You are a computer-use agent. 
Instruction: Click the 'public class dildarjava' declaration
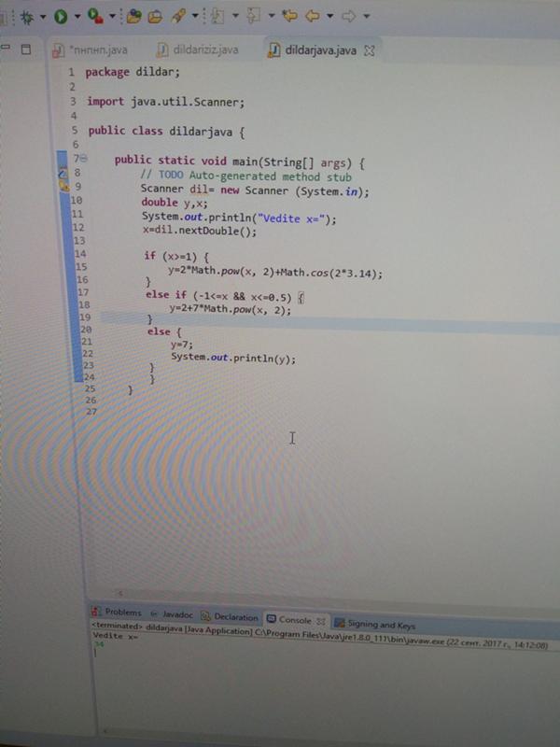166,132
